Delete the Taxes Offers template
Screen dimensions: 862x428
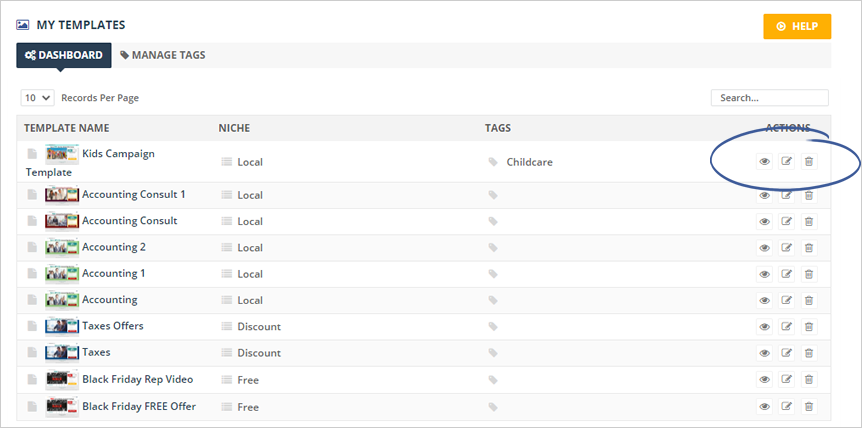click(809, 327)
